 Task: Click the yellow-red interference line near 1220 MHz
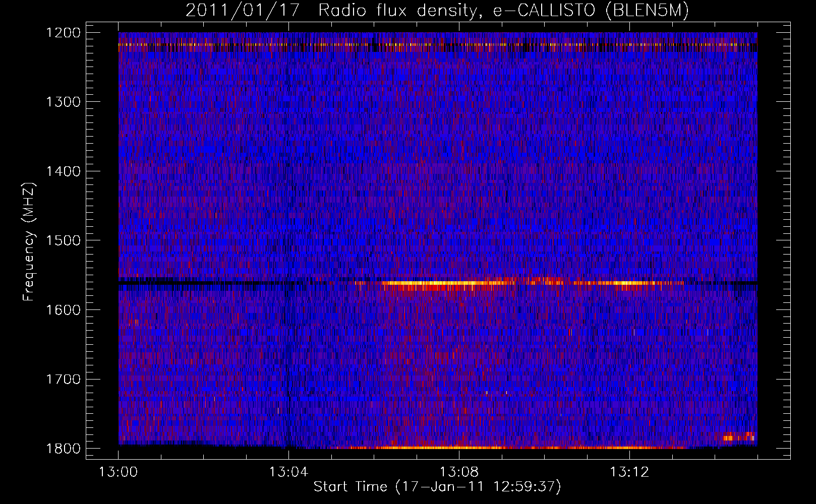[x=438, y=44]
